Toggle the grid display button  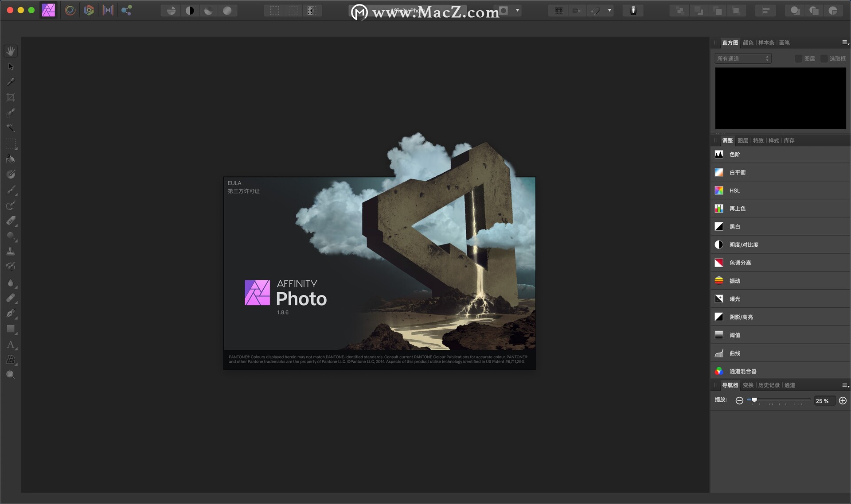pos(558,11)
